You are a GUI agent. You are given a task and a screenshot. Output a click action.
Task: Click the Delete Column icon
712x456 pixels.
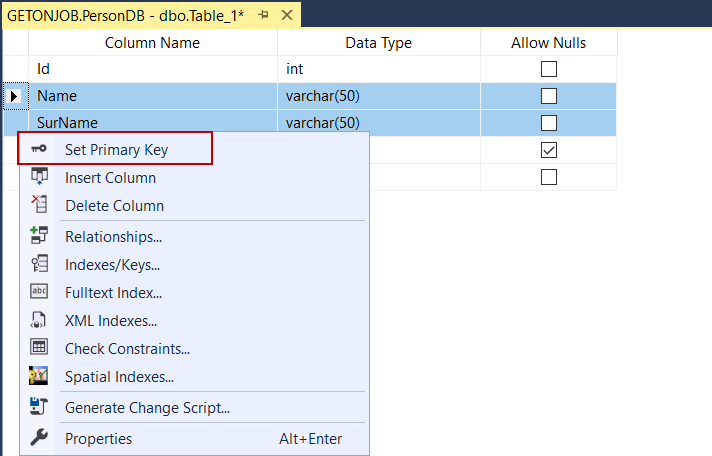(x=39, y=206)
